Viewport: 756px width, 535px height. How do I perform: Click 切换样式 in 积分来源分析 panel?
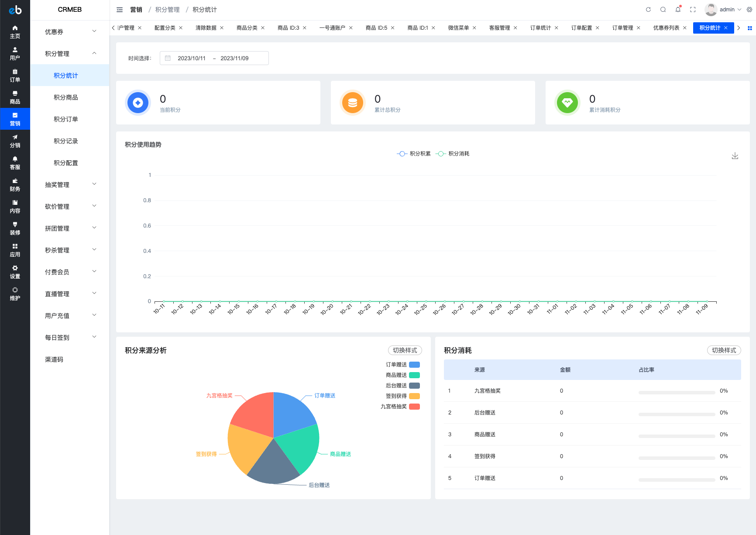click(405, 350)
